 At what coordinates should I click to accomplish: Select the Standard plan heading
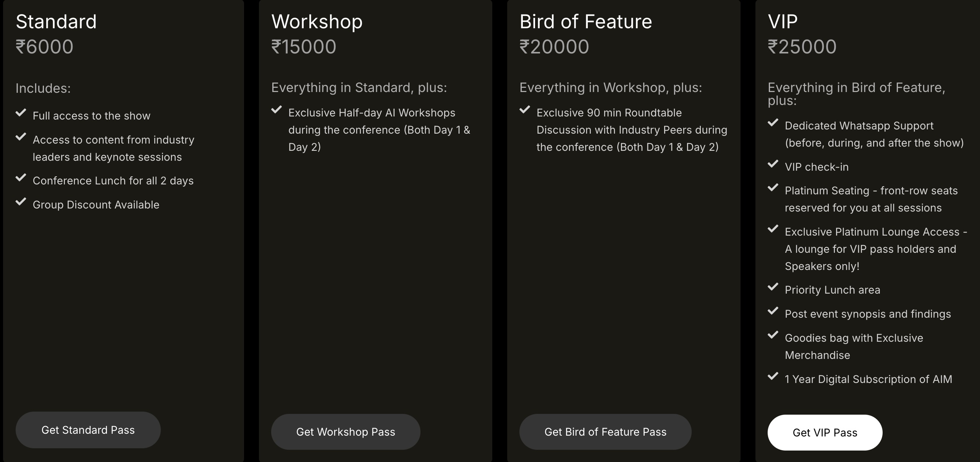coord(56,22)
